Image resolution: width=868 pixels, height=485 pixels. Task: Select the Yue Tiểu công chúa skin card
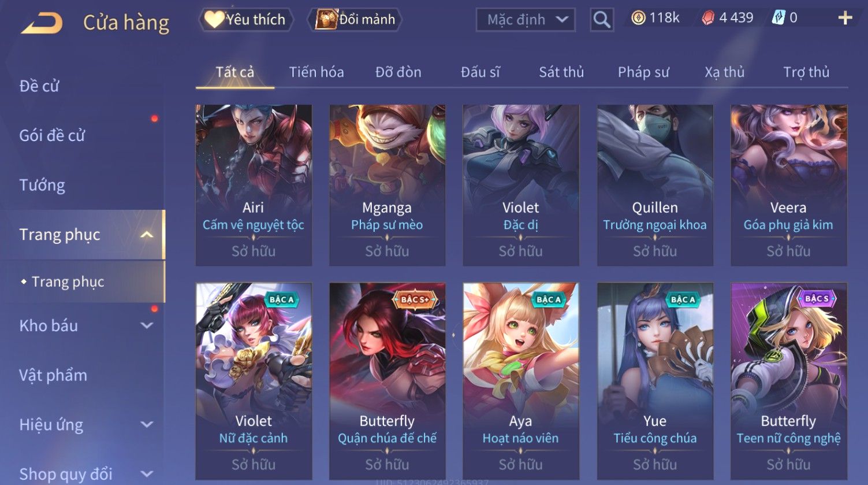[x=655, y=382]
